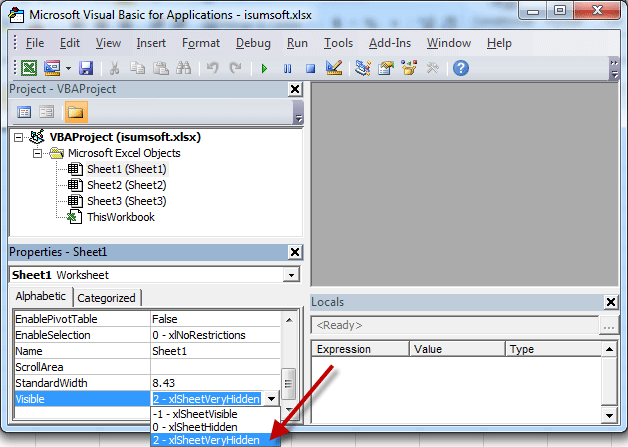The width and height of the screenshot is (628, 447).
Task: Close the Properties - Sheet1 panel
Action: 295,252
